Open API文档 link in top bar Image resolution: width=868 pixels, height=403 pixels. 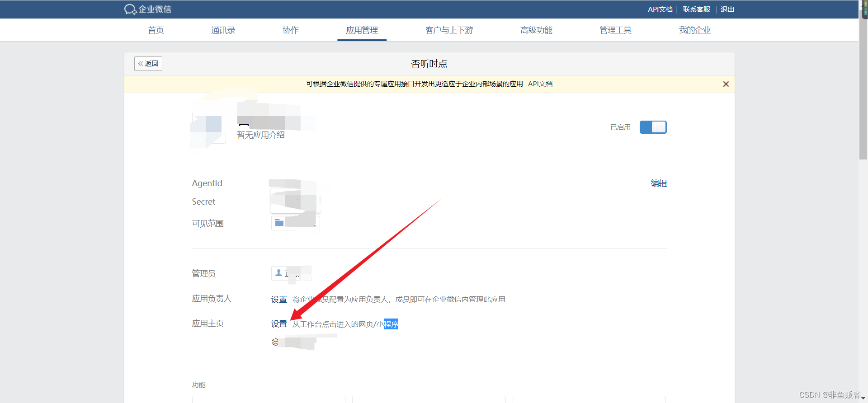[x=660, y=9]
